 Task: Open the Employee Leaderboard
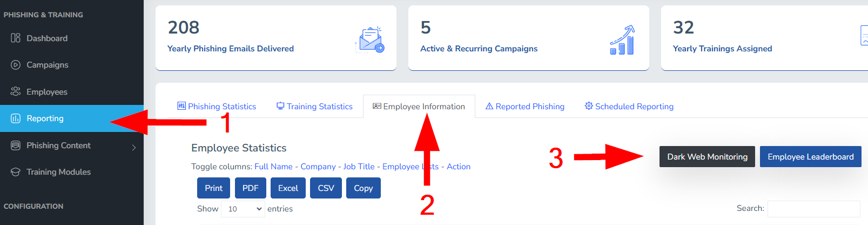point(811,157)
